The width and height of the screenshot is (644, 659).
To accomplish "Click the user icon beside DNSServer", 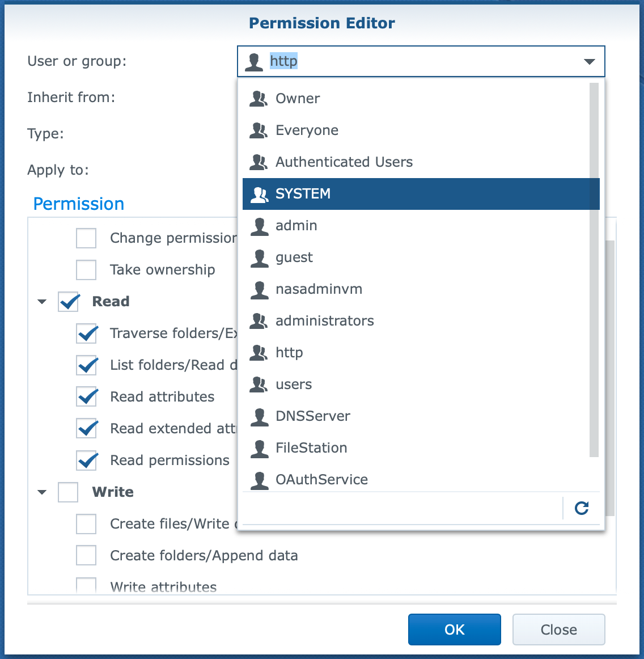I will (259, 417).
